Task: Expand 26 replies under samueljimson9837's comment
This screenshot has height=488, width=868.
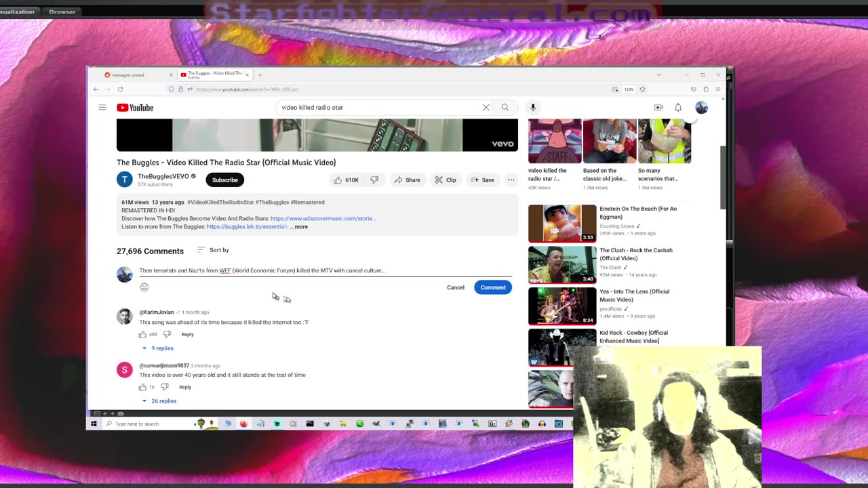Action: coord(159,401)
